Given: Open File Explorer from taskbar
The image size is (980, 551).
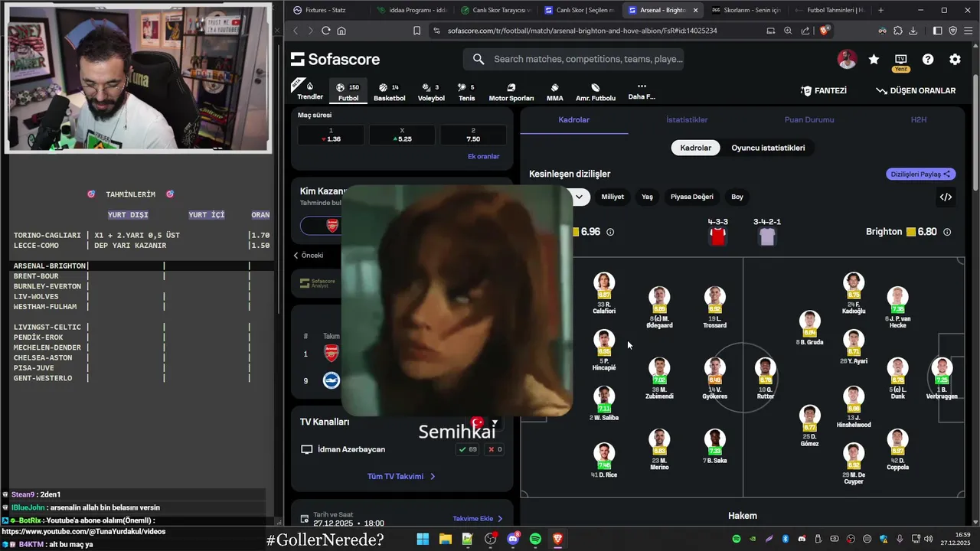Looking at the screenshot, I should click(x=445, y=540).
